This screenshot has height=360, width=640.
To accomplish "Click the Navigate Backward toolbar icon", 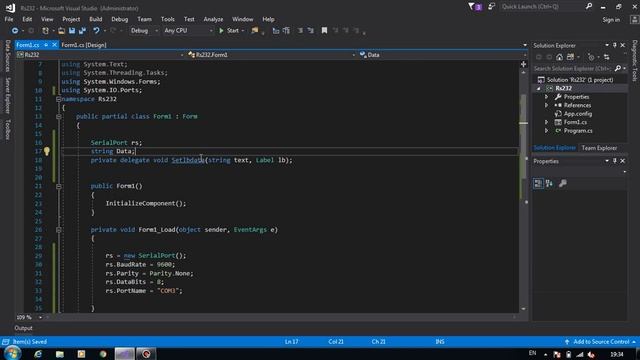I will click(15, 31).
